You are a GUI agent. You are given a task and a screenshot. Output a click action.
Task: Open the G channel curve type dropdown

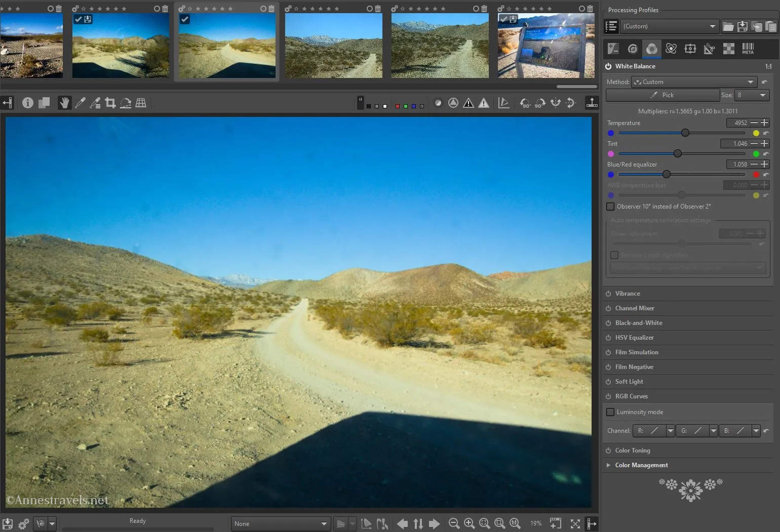click(x=714, y=431)
